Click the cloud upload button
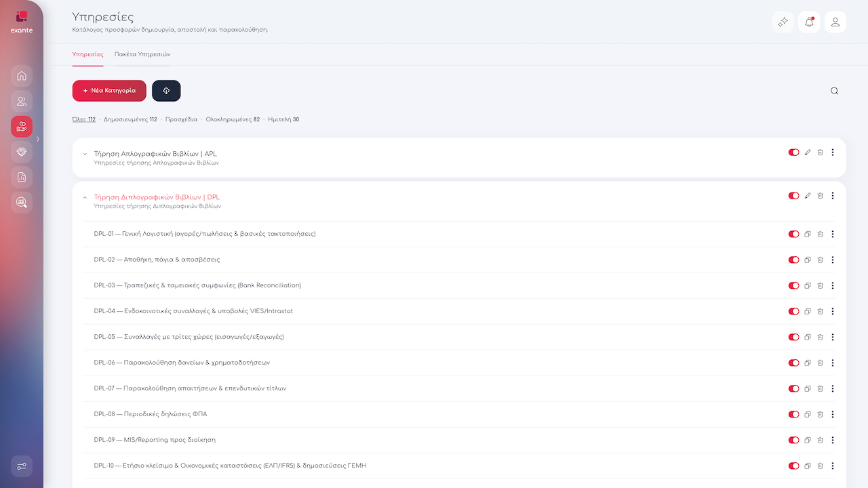Viewport: 868px width, 488px height. 166,91
